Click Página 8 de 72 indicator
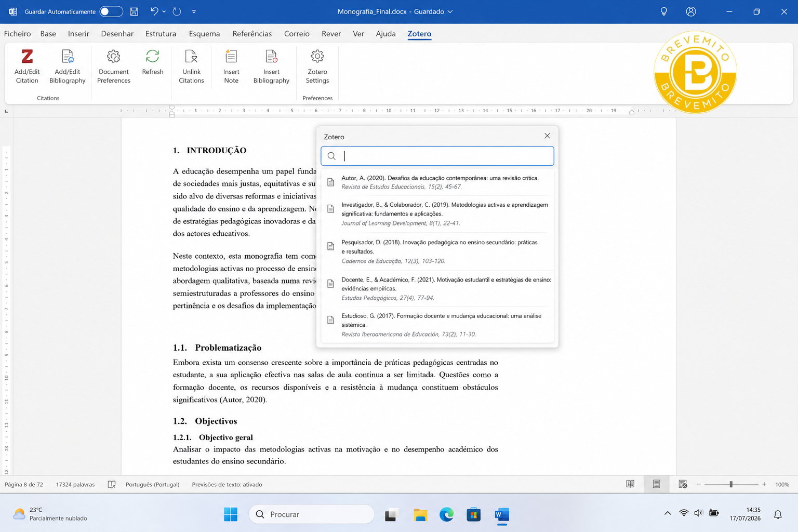Image resolution: width=798 pixels, height=532 pixels. pyautogui.click(x=24, y=484)
